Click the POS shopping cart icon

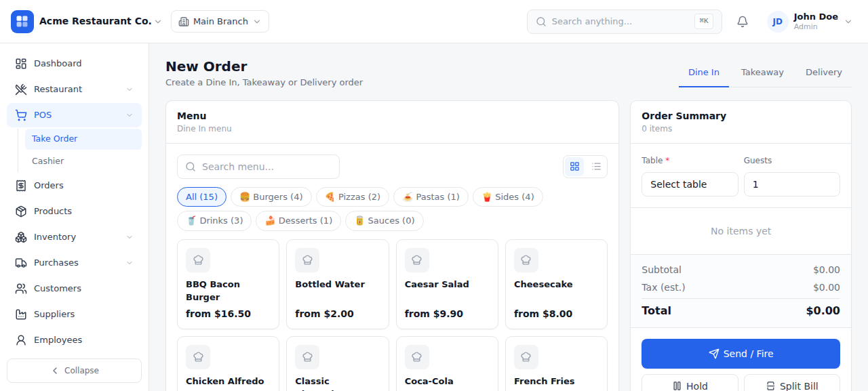click(x=21, y=115)
